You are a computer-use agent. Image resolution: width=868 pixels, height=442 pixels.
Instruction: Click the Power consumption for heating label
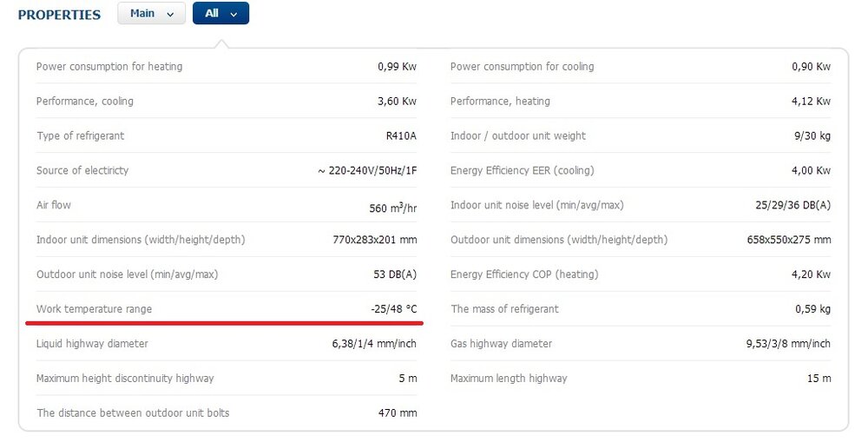109,67
